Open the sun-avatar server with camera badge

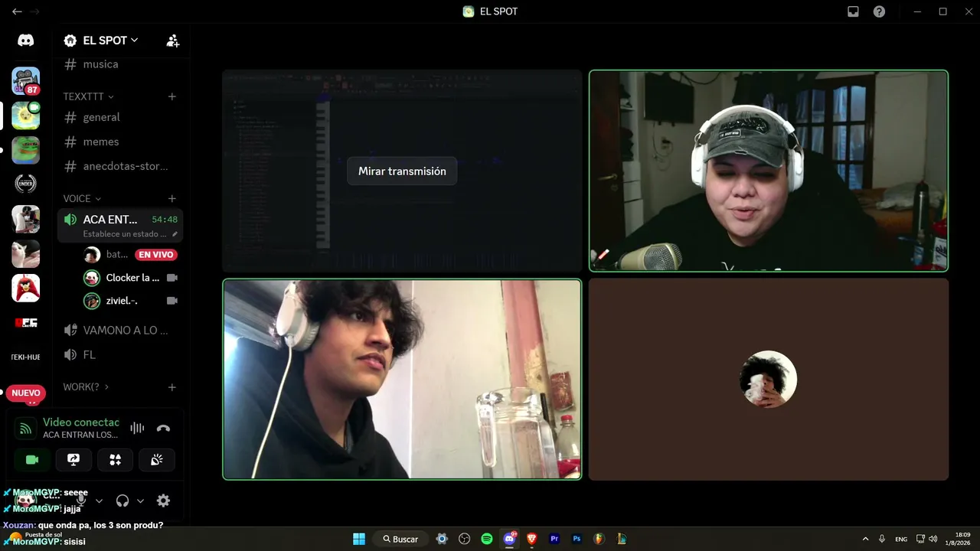tap(26, 116)
